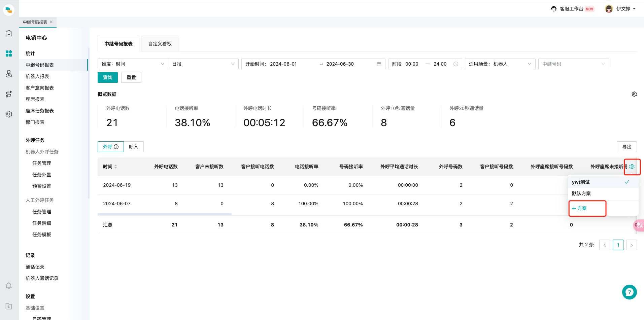Open 机器人报表 in sidebar
Viewport: 644px width, 320px height.
click(x=37, y=76)
